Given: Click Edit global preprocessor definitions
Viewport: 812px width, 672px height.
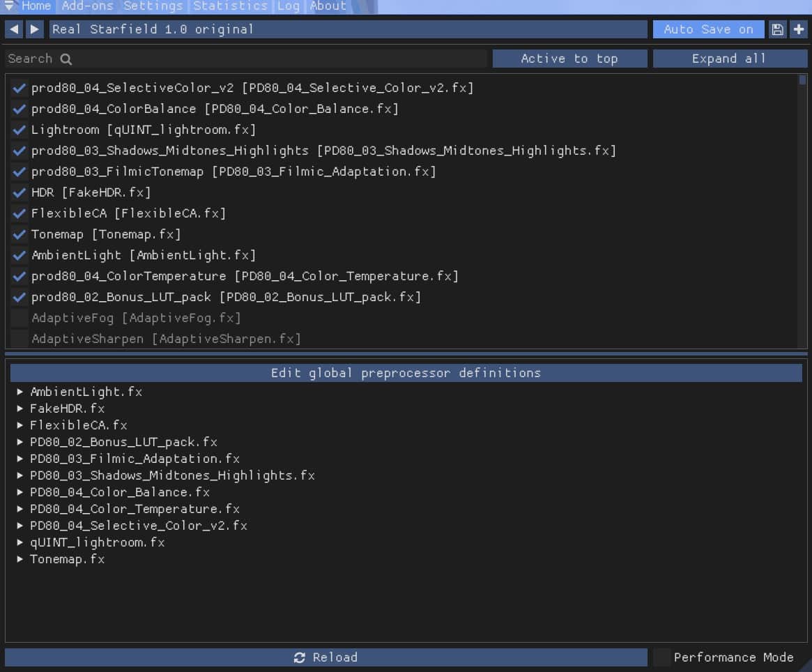Looking at the screenshot, I should point(406,373).
